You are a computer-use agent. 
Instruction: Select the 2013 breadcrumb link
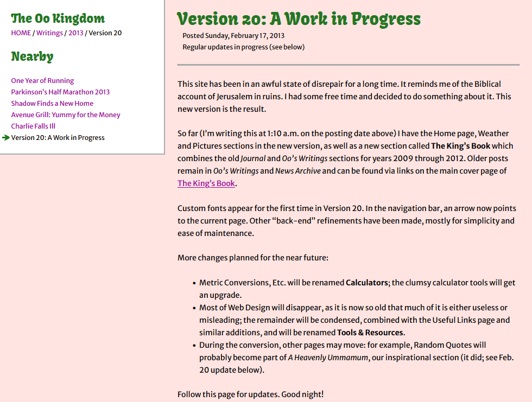point(75,33)
